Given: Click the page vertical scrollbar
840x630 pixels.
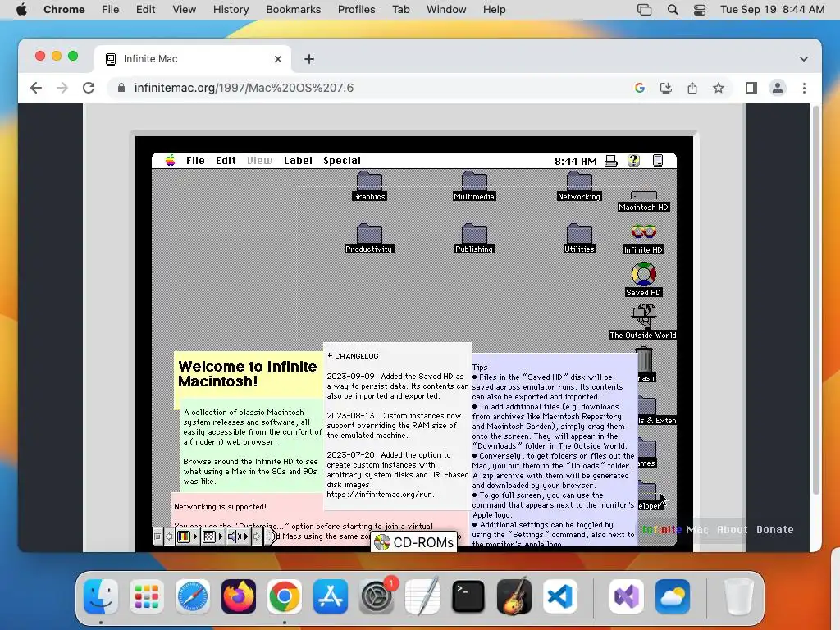Looking at the screenshot, I should tap(816, 300).
